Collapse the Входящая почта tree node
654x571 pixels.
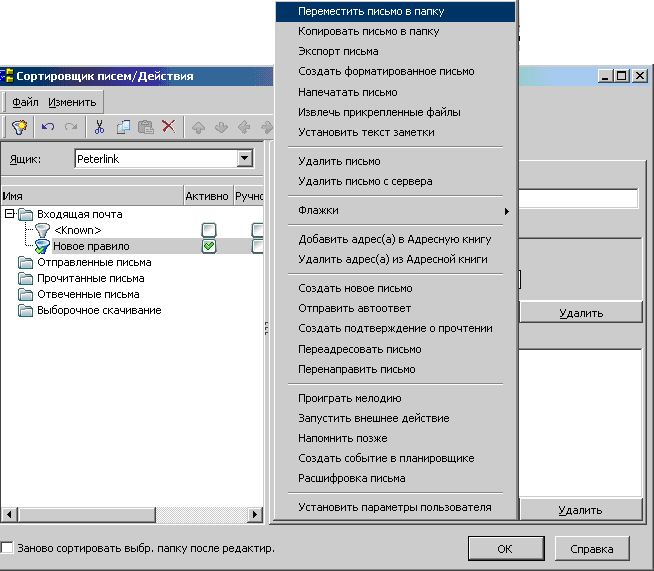[9, 214]
